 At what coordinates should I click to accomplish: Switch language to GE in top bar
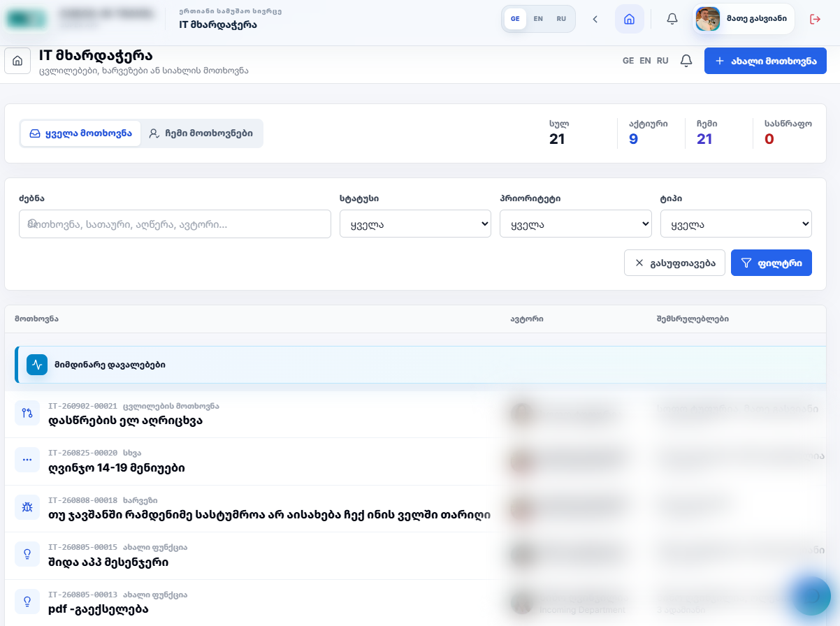tap(515, 19)
